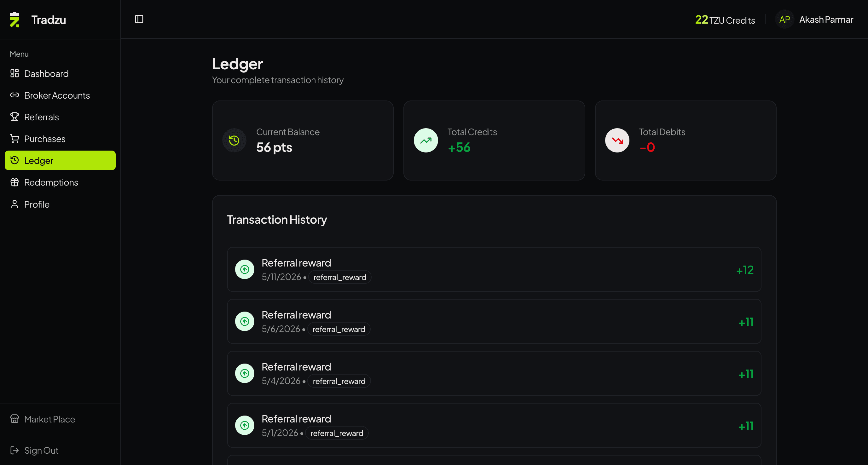Click the 5/4/2026 date text
Viewport: 868px width, 465px height.
click(x=281, y=381)
